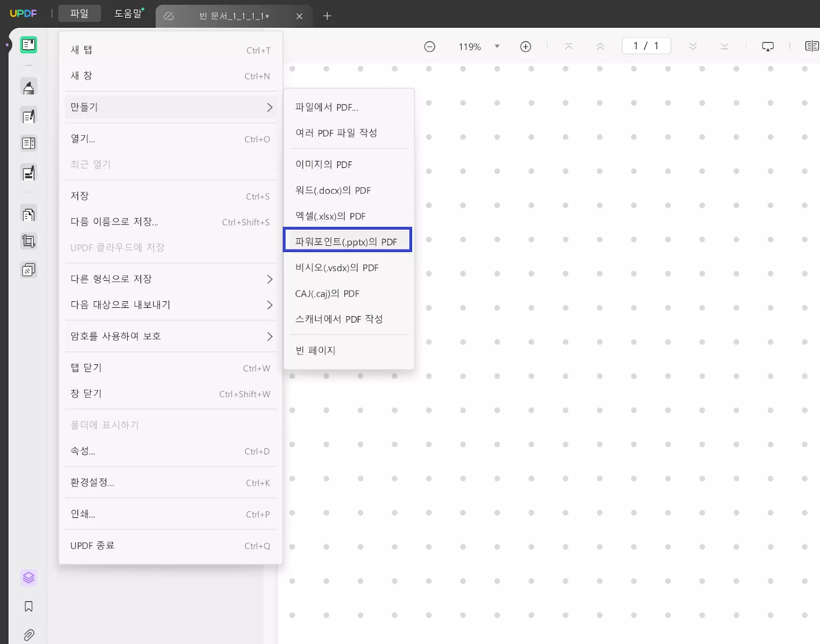Jump to first page arrow
Image resolution: width=820 pixels, height=644 pixels.
click(568, 46)
